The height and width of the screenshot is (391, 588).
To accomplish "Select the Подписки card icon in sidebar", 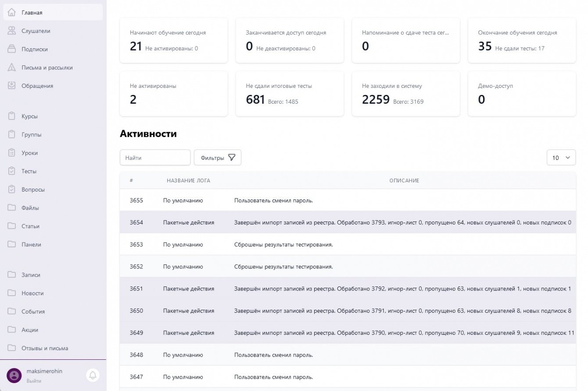I will (12, 49).
